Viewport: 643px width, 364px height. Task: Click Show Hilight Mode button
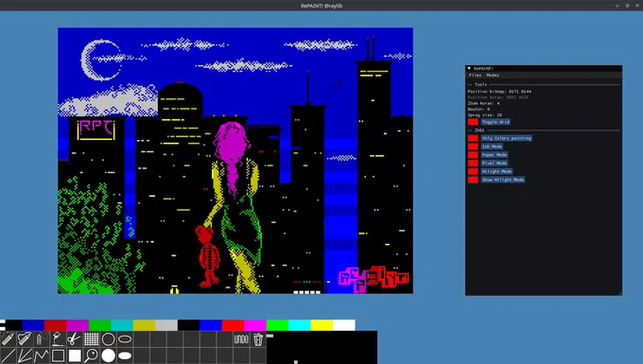[503, 180]
